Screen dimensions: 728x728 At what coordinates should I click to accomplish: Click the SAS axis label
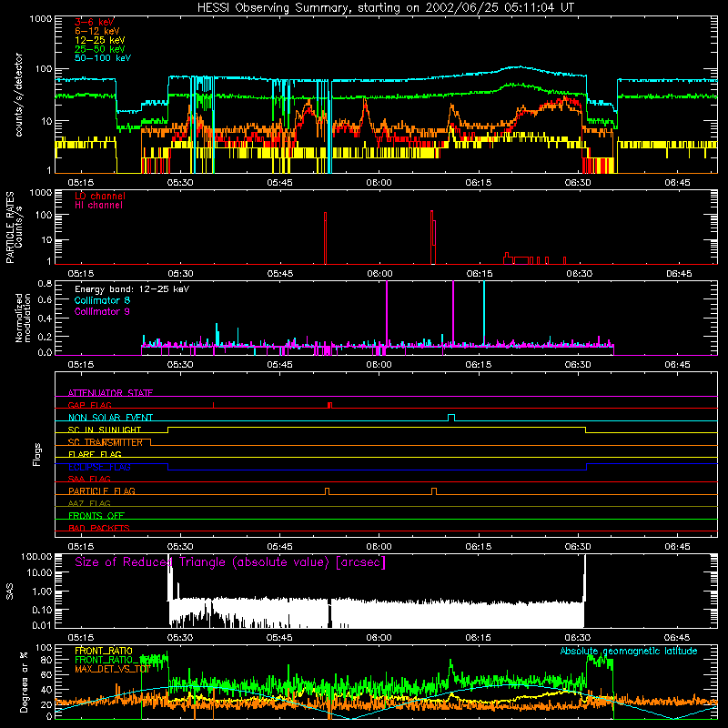10,591
